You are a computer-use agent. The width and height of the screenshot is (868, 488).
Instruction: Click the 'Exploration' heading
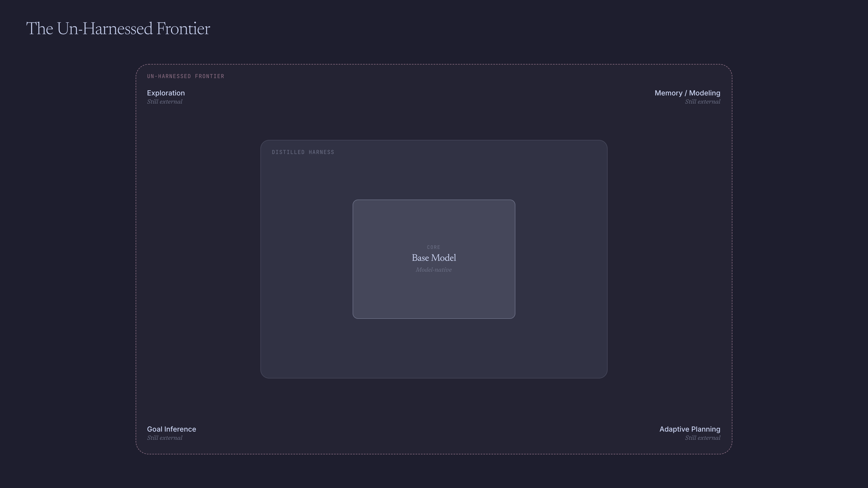[x=166, y=93]
